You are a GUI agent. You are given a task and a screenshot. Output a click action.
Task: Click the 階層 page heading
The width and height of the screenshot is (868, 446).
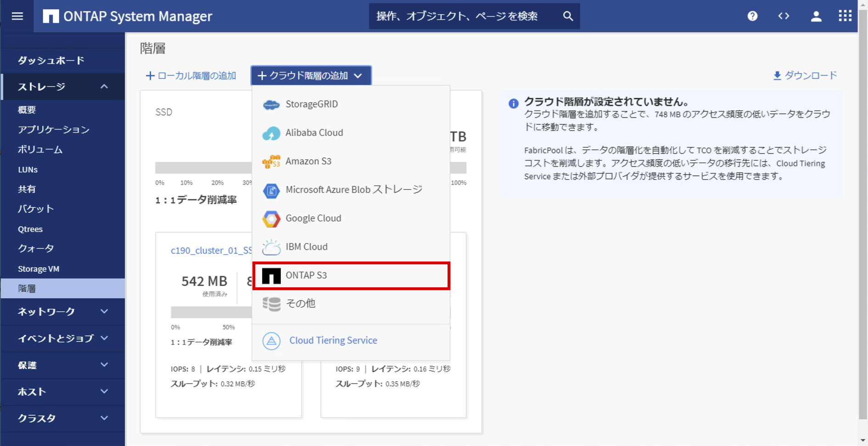point(152,48)
